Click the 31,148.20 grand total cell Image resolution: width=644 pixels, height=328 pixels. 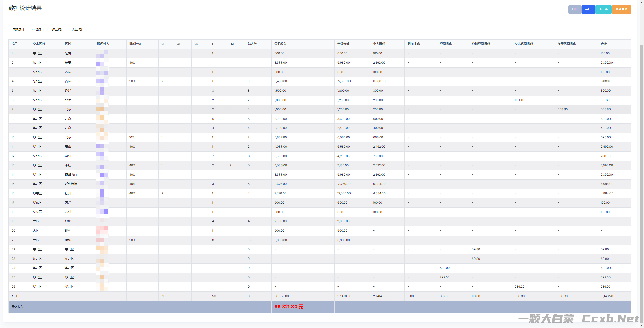[607, 296]
